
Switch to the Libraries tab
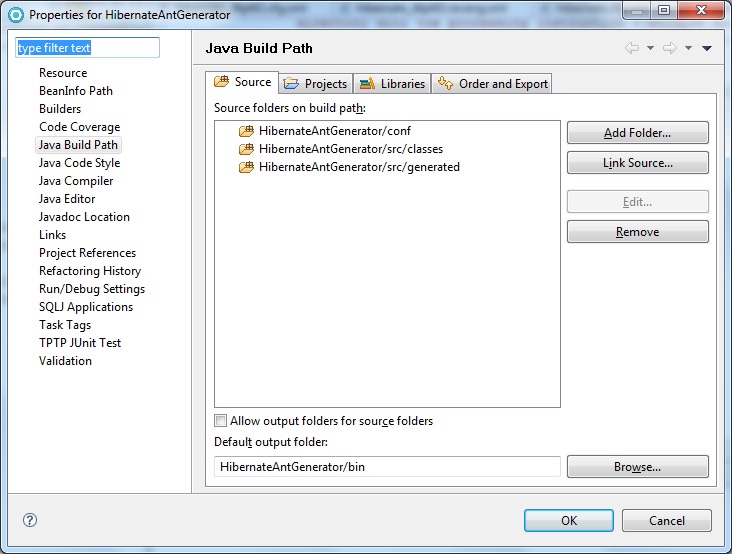[x=392, y=84]
